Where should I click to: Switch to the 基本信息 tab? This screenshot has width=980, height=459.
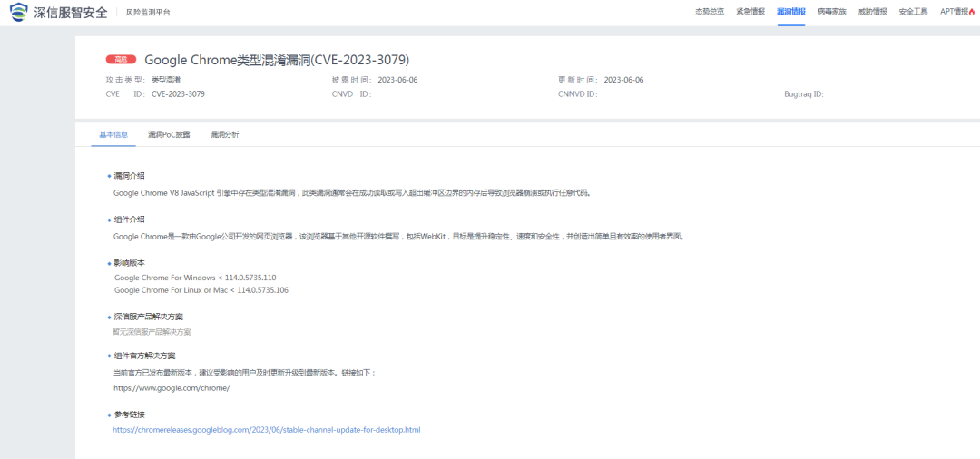coord(113,135)
